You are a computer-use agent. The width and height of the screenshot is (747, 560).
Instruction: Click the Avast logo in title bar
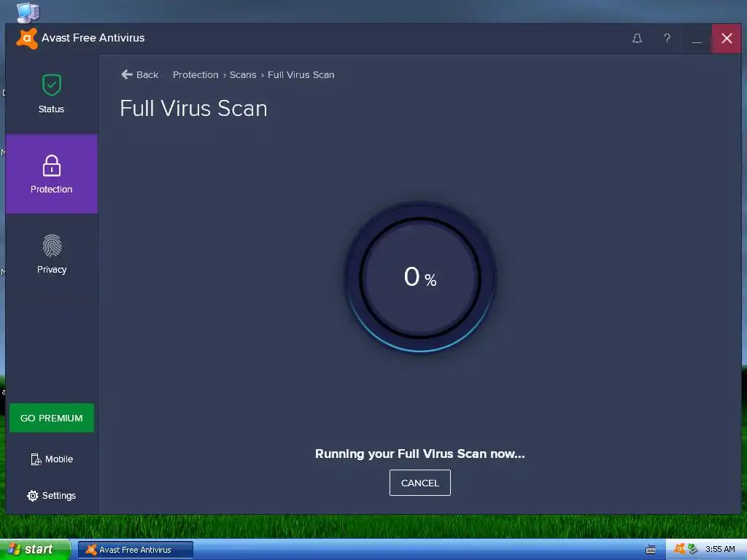click(27, 39)
